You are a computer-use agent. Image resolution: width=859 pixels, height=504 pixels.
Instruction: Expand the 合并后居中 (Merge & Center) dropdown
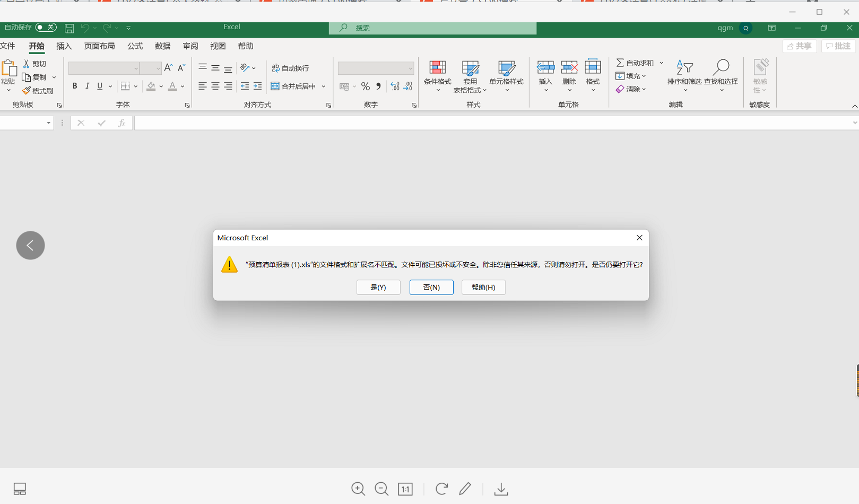[324, 86]
